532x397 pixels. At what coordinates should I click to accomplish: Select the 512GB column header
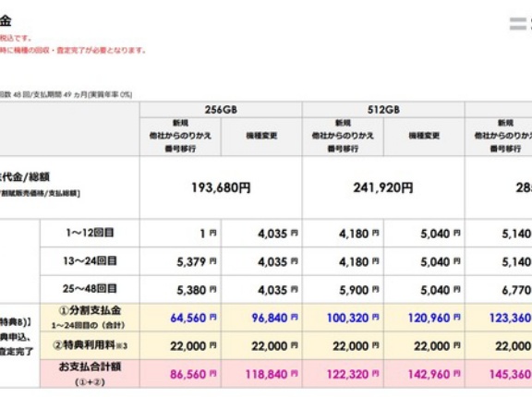point(383,110)
